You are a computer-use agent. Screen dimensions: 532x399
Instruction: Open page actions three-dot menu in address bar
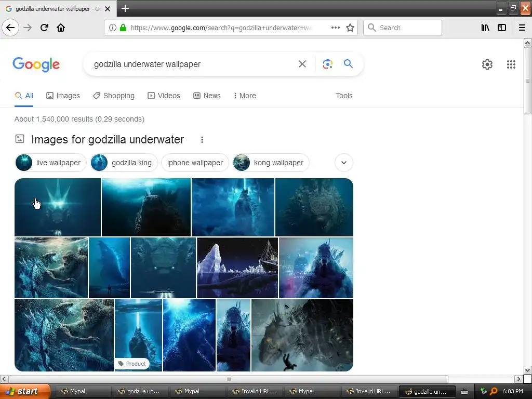point(335,28)
